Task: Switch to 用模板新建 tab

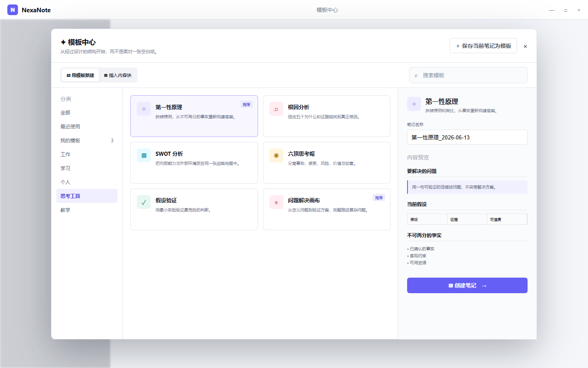Action: coord(80,75)
